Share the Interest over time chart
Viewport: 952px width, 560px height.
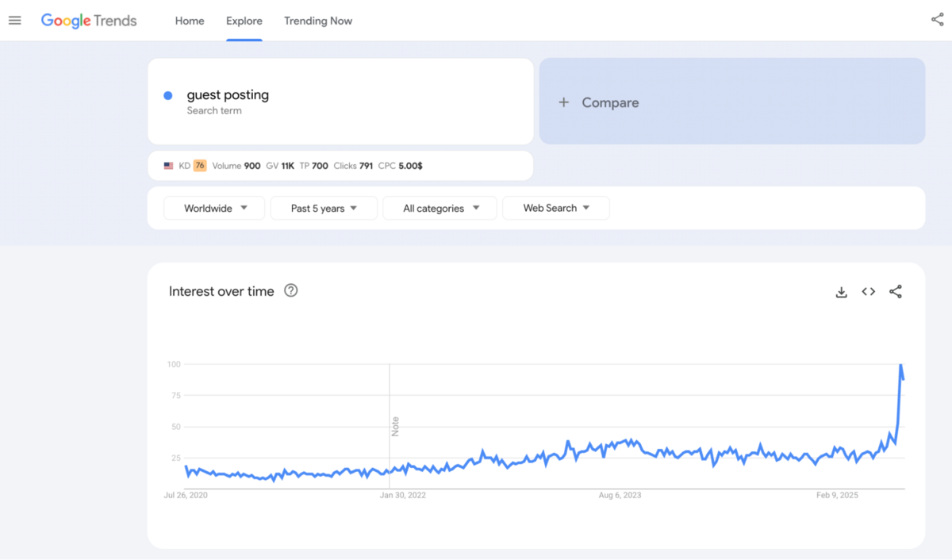point(896,292)
